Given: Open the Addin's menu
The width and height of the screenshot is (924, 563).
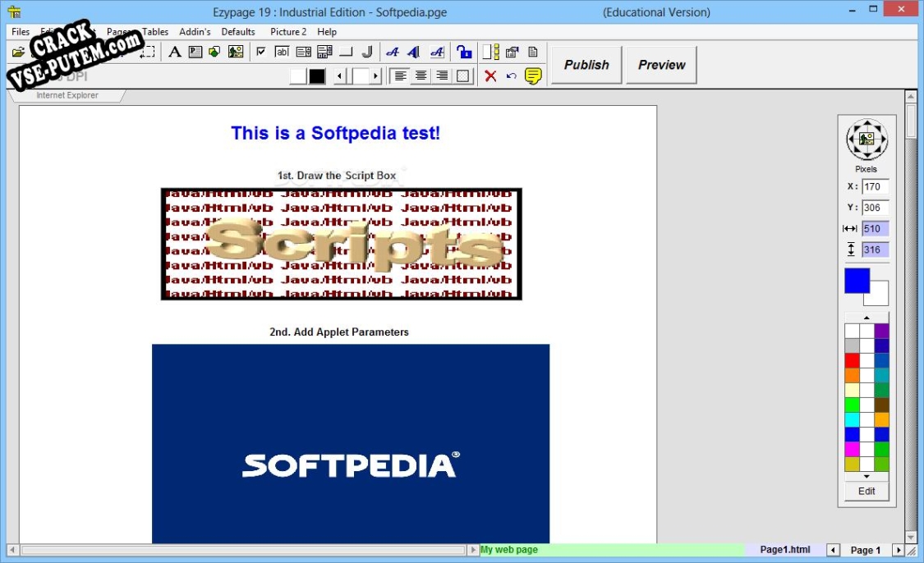Looking at the screenshot, I should pos(195,32).
